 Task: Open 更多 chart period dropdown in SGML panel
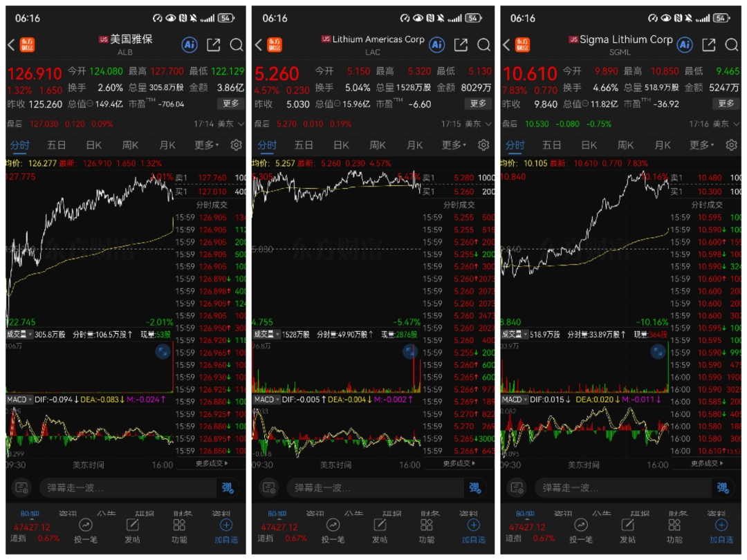(x=702, y=144)
